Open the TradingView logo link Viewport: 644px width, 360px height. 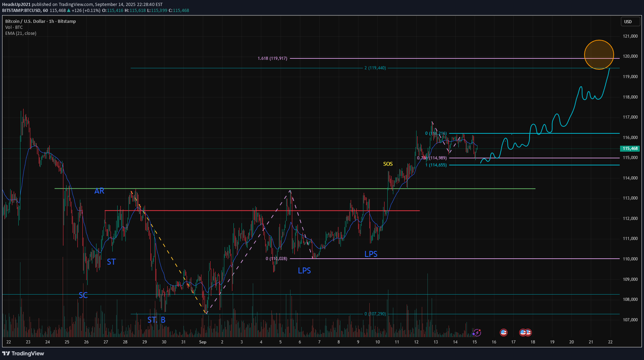pos(23,353)
